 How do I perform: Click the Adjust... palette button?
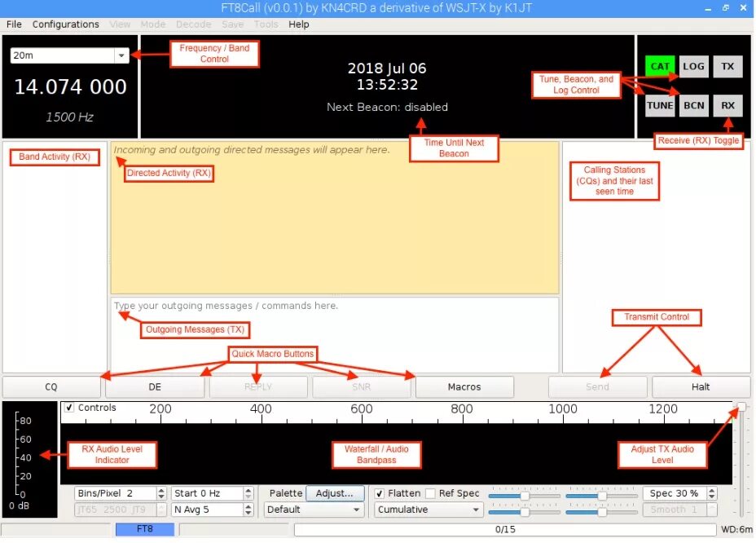point(335,493)
